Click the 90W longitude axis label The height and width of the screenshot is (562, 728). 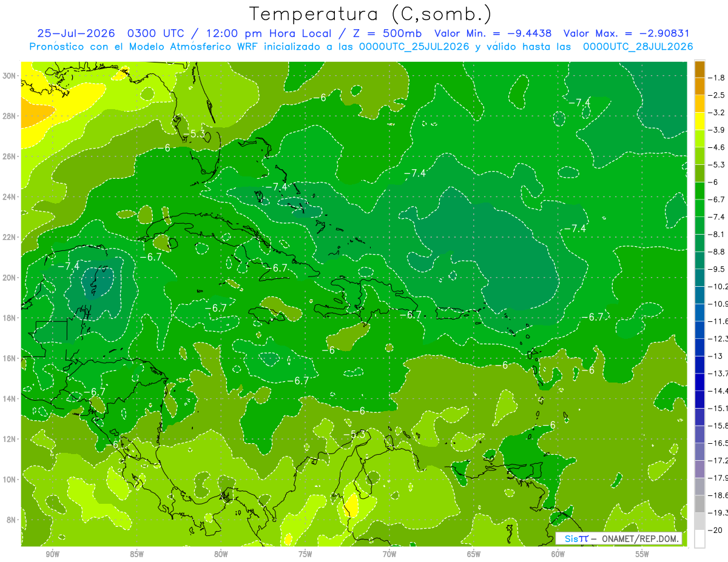[52, 554]
